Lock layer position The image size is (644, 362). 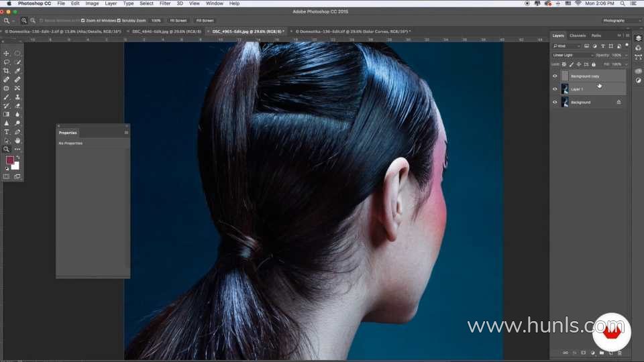tap(579, 64)
